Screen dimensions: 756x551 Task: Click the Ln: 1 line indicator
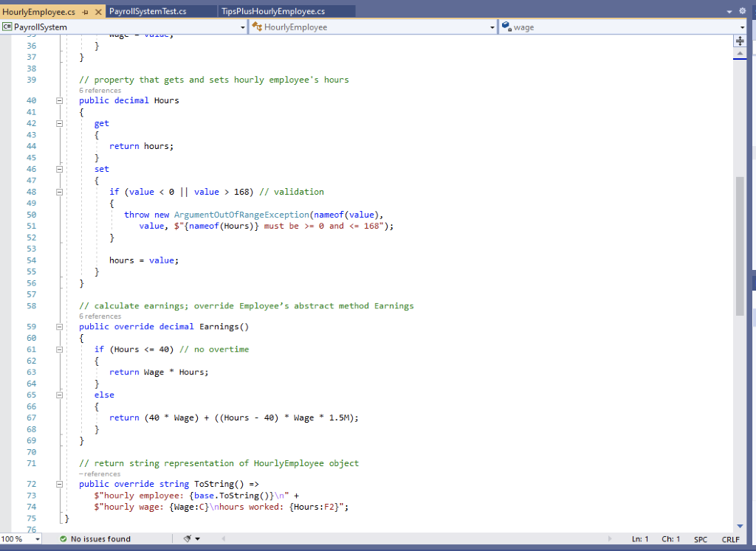640,539
